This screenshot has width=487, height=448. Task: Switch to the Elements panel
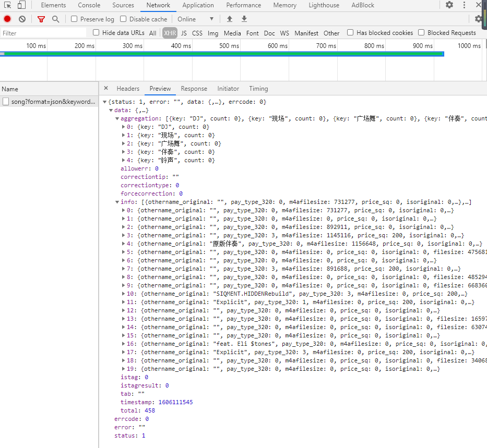[x=53, y=5]
